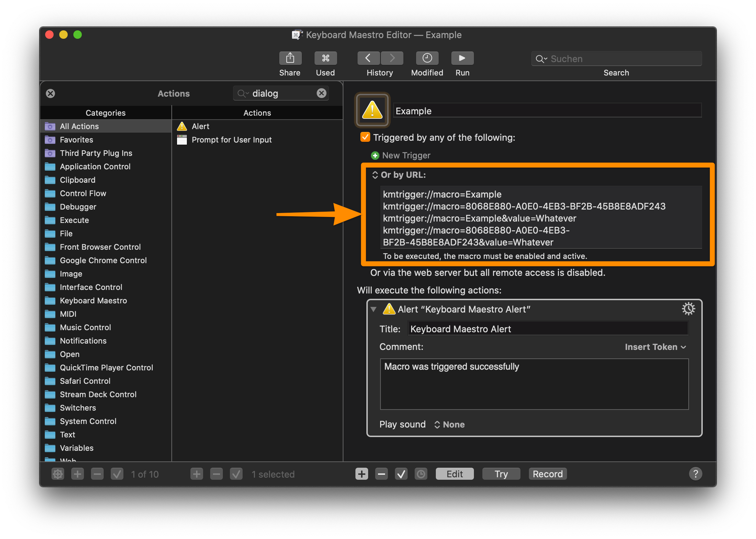
Task: Click the Record button
Action: point(548,474)
